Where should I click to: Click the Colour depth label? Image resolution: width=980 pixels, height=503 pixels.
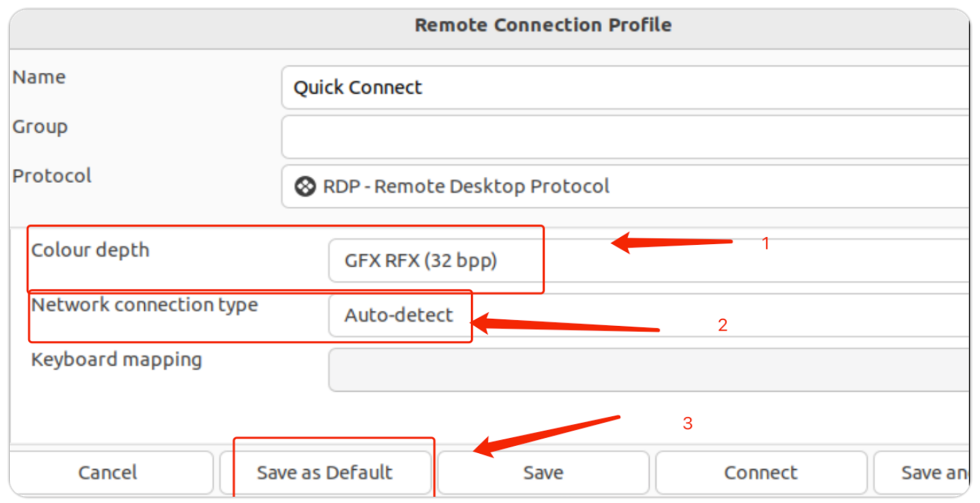tap(90, 250)
